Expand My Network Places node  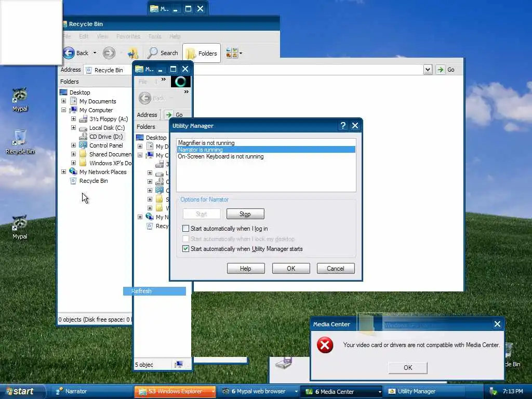click(x=63, y=171)
